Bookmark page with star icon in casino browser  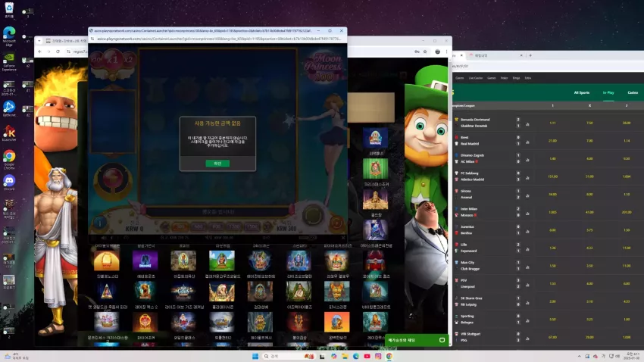coord(425,51)
